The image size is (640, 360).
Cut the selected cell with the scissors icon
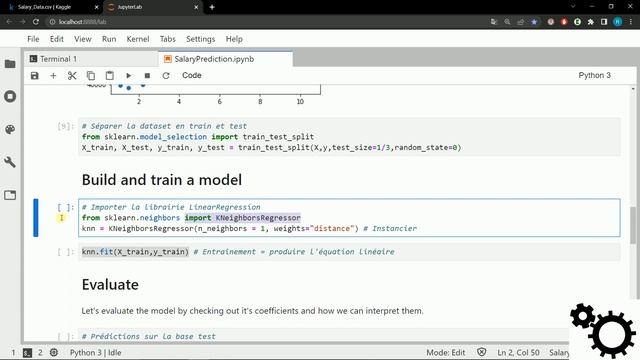tap(72, 76)
